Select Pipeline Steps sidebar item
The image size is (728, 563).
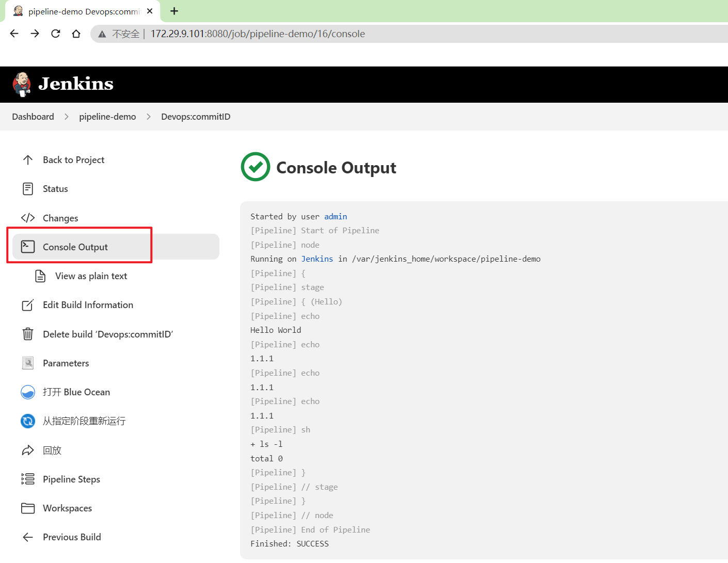116,479
